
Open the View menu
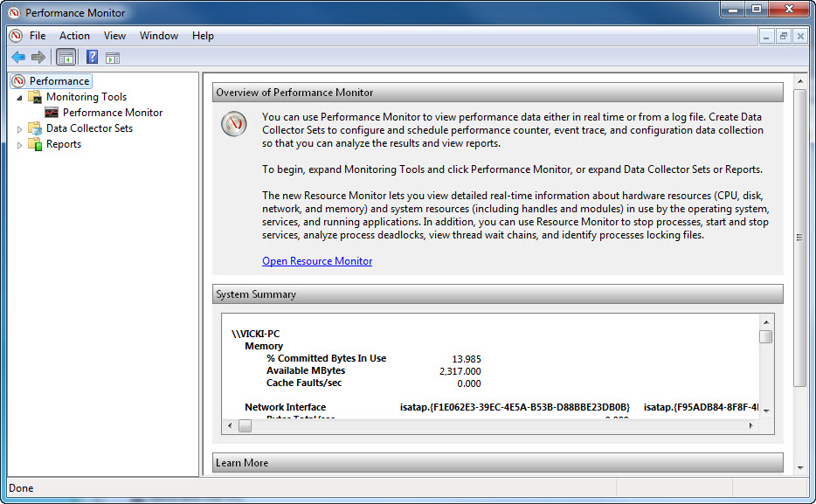(114, 35)
